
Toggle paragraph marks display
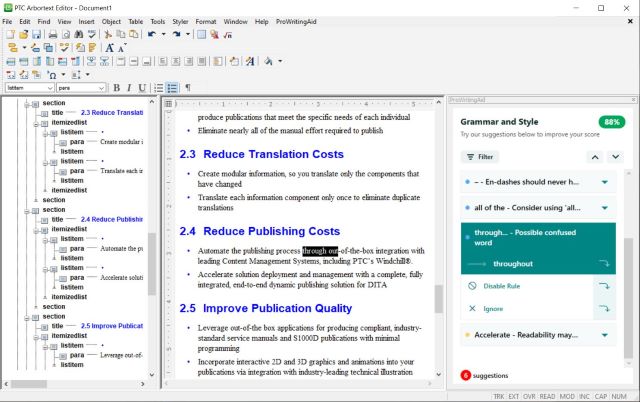pos(188,88)
